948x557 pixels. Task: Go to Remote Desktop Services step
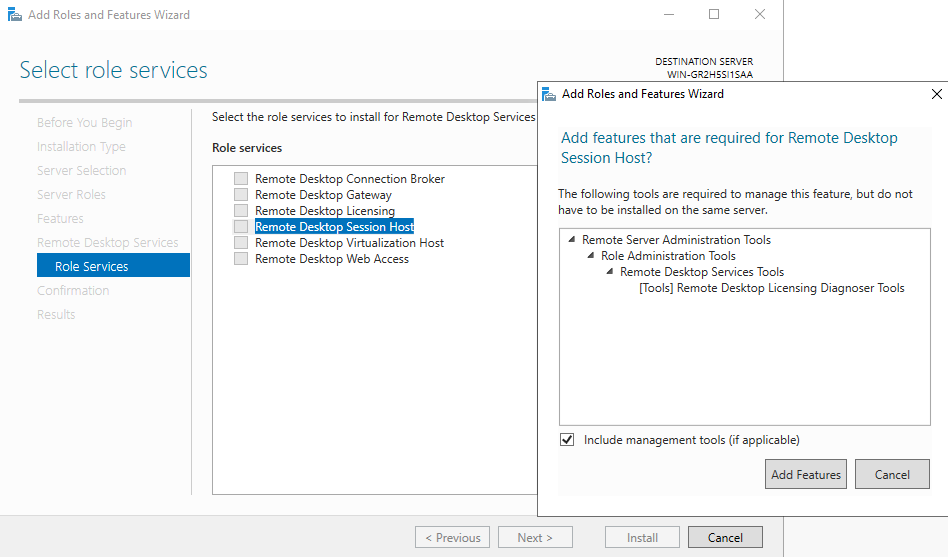108,243
